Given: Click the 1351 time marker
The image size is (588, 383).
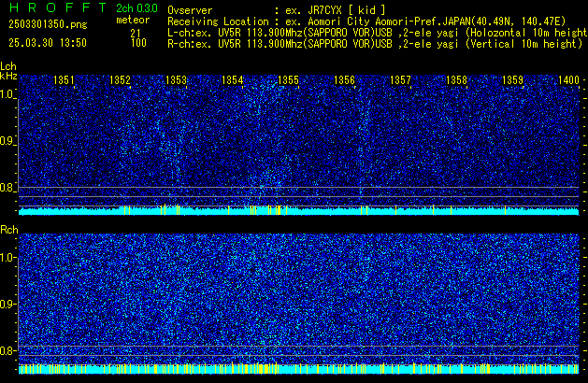Looking at the screenshot, I should tap(64, 80).
